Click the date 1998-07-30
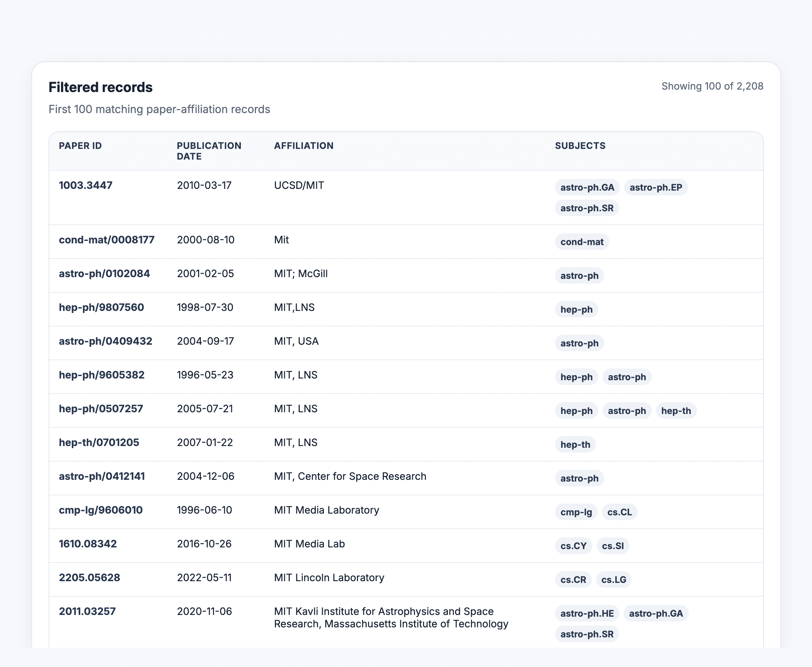This screenshot has height=667, width=812. [205, 307]
